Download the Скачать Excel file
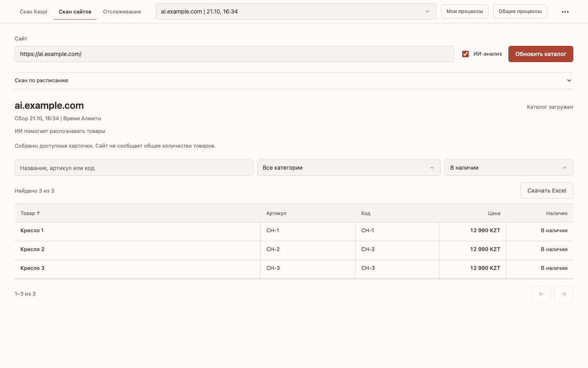 pos(547,191)
